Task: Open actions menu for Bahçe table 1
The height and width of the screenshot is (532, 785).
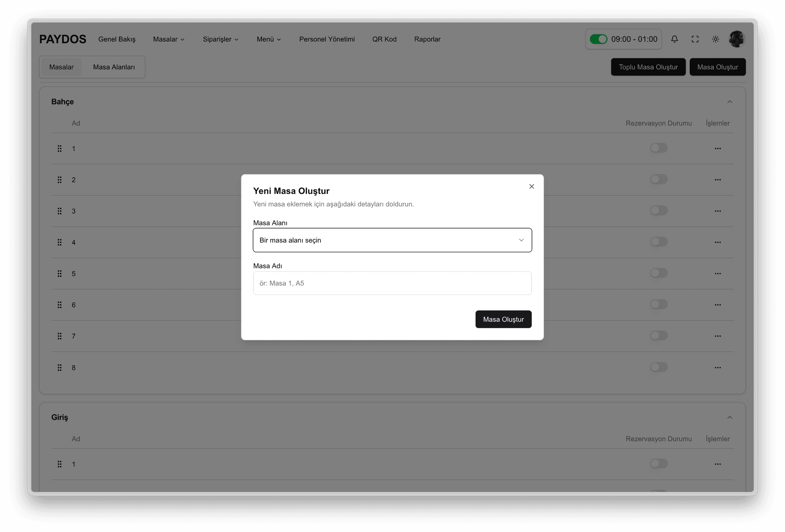Action: (x=717, y=148)
